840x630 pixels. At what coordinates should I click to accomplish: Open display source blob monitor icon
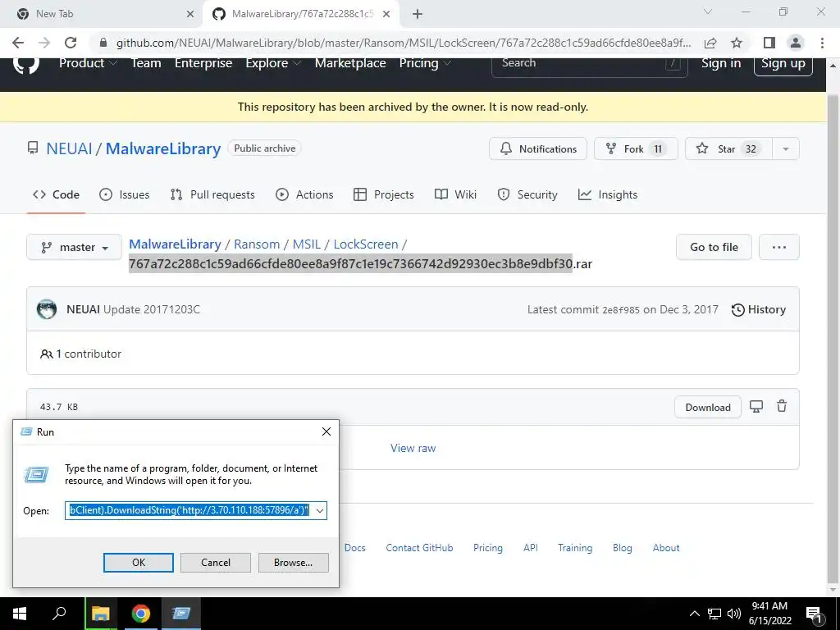(x=756, y=407)
